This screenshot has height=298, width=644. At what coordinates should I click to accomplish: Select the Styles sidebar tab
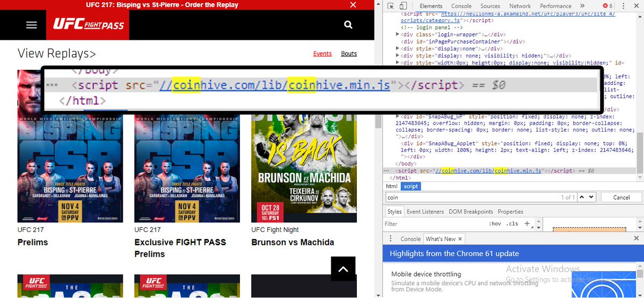click(394, 212)
